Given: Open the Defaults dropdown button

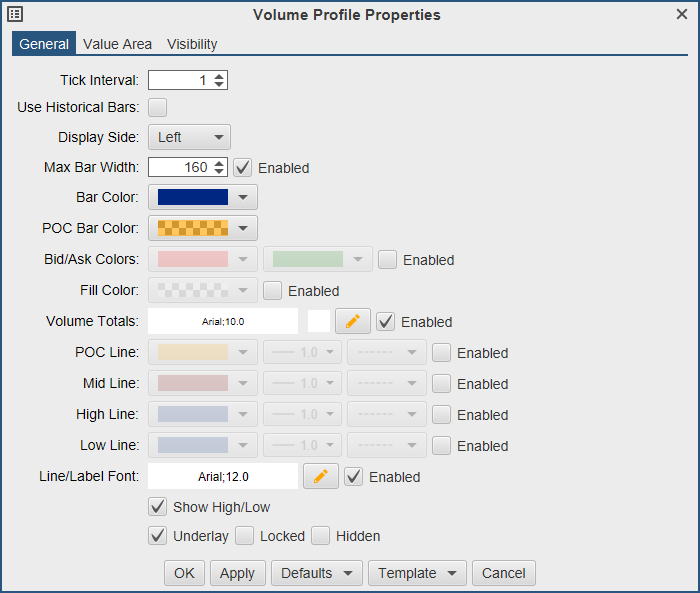Looking at the screenshot, I should point(316,573).
